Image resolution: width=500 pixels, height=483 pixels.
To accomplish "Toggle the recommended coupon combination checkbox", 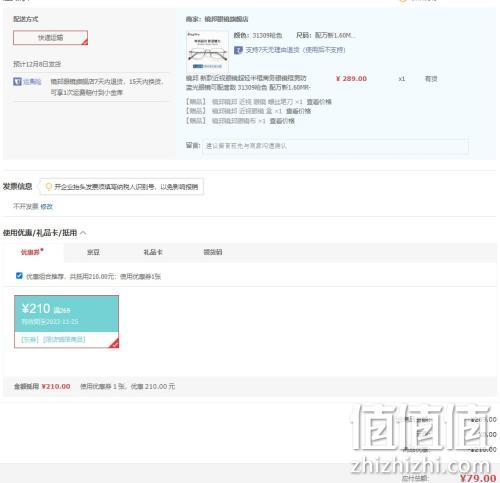I will (x=19, y=276).
